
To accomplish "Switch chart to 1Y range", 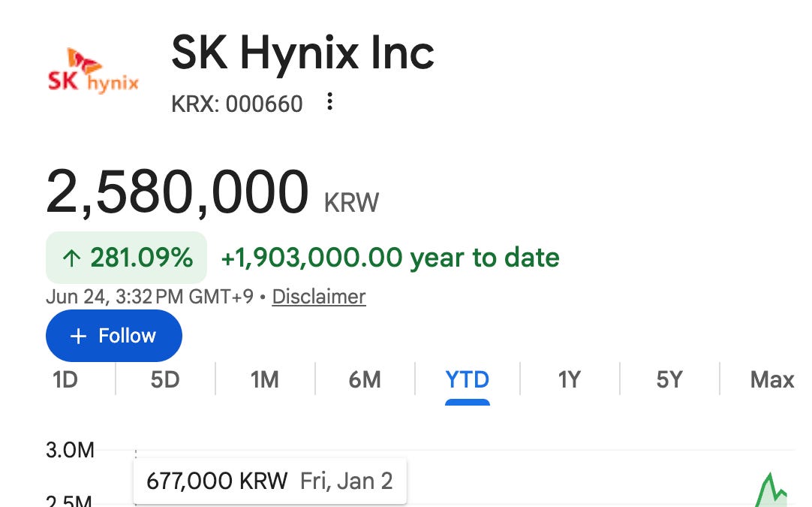I will tap(569, 380).
